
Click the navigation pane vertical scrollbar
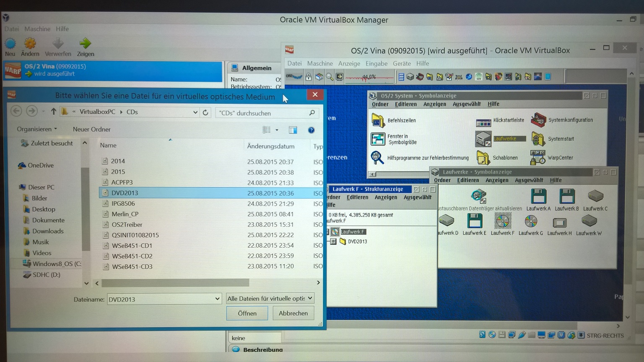click(85, 209)
